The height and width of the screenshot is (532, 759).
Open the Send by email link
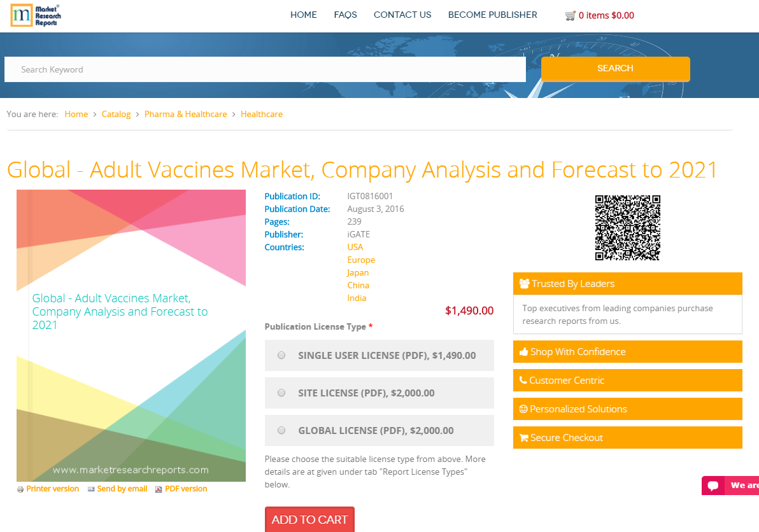122,489
